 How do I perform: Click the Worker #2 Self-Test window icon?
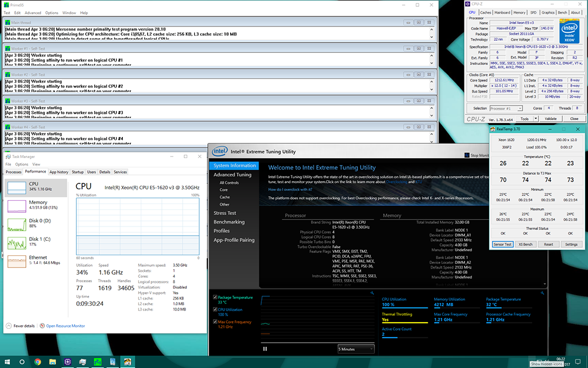(7, 75)
